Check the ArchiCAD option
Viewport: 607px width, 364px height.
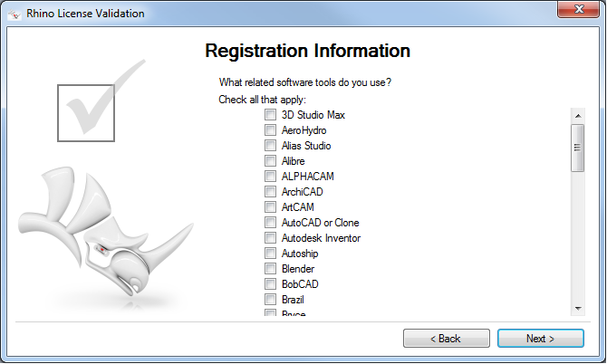[x=270, y=191]
